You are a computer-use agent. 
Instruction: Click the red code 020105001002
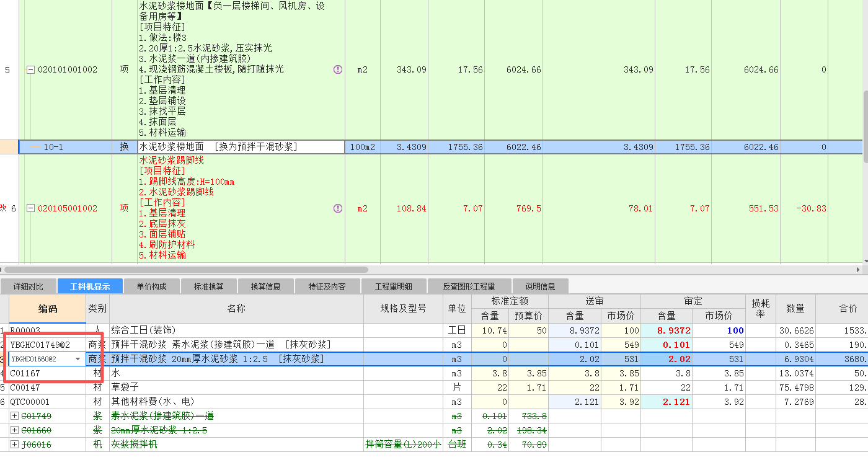(68, 208)
